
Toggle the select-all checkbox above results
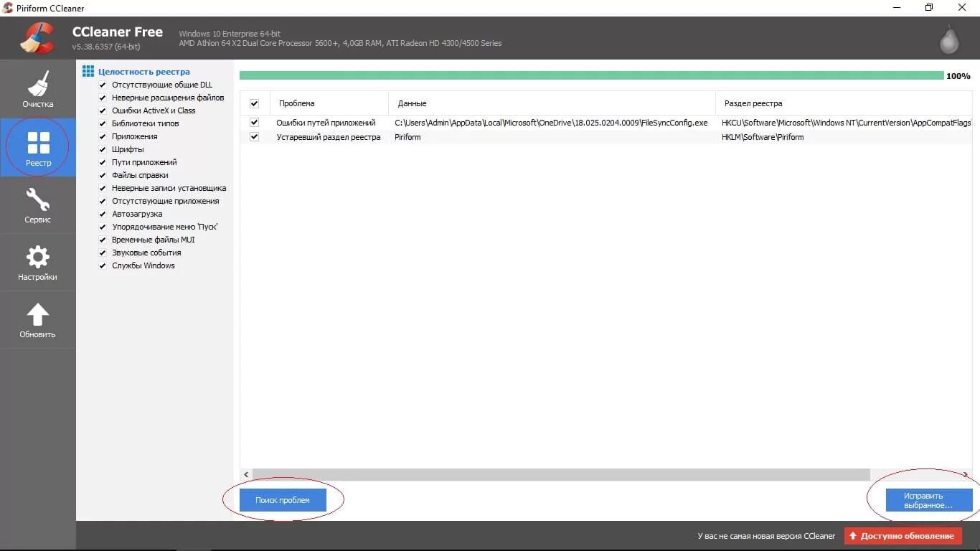click(x=254, y=103)
